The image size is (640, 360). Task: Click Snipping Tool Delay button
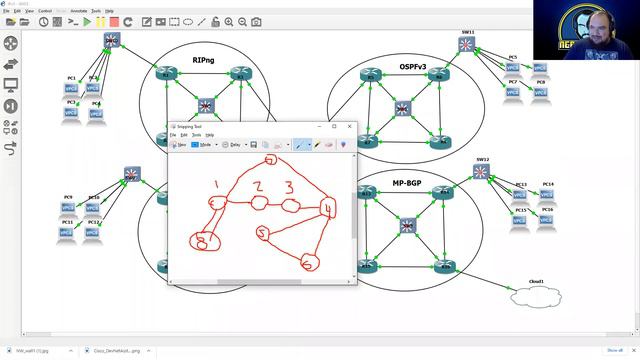[231, 144]
